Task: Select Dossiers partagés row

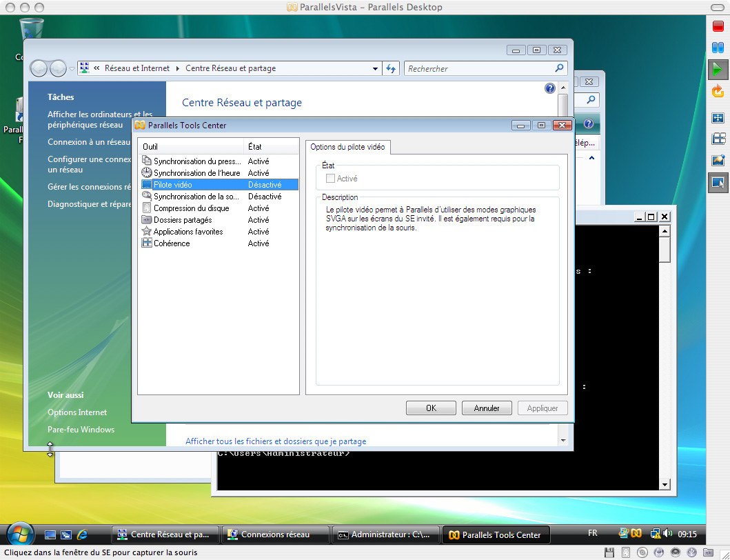Action: point(219,220)
